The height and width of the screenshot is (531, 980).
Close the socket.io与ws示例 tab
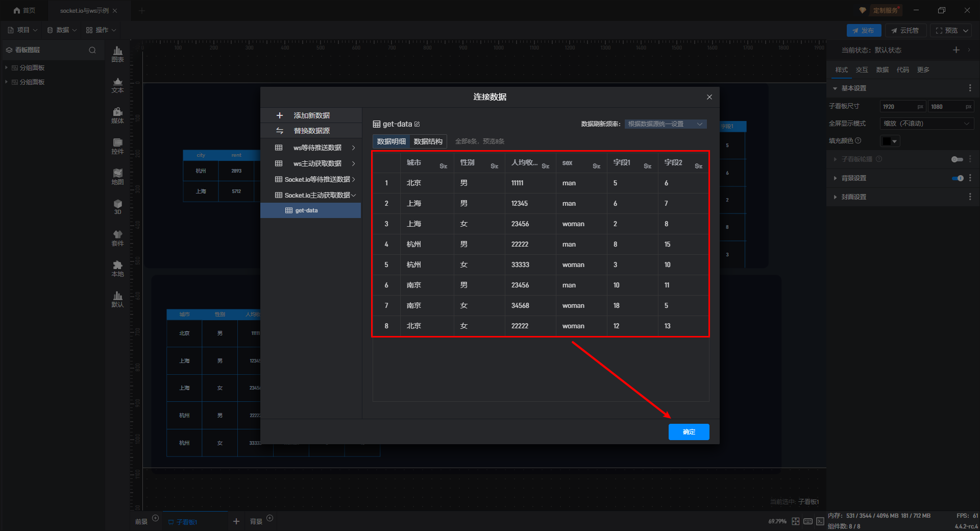pyautogui.click(x=115, y=11)
